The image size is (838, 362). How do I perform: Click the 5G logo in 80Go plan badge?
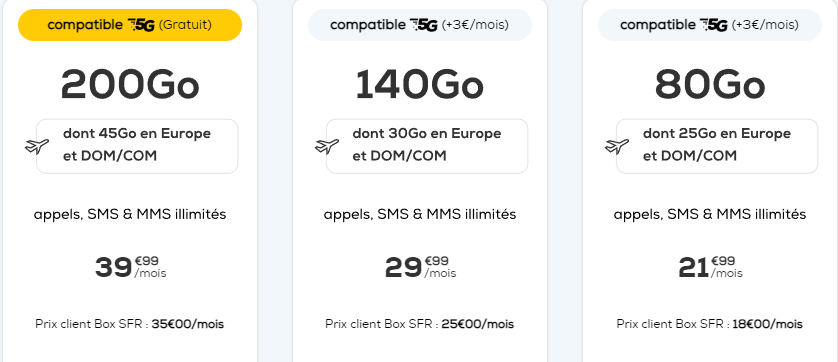point(713,25)
